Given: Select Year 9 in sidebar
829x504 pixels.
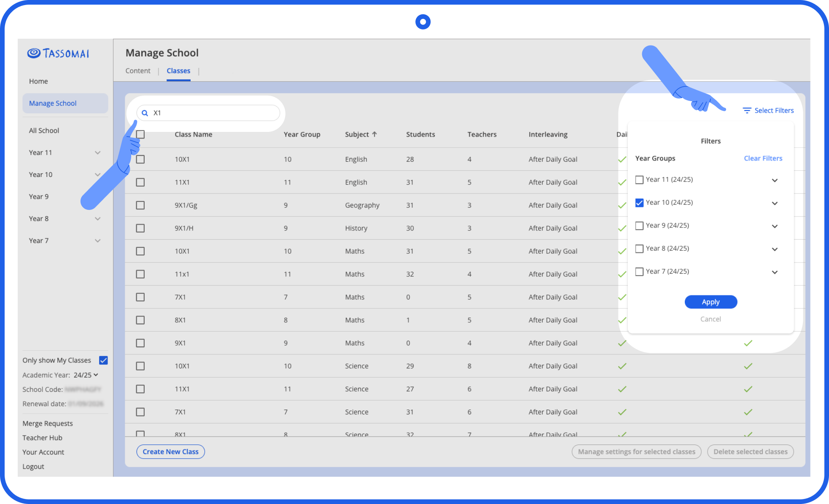Looking at the screenshot, I should click(x=39, y=196).
